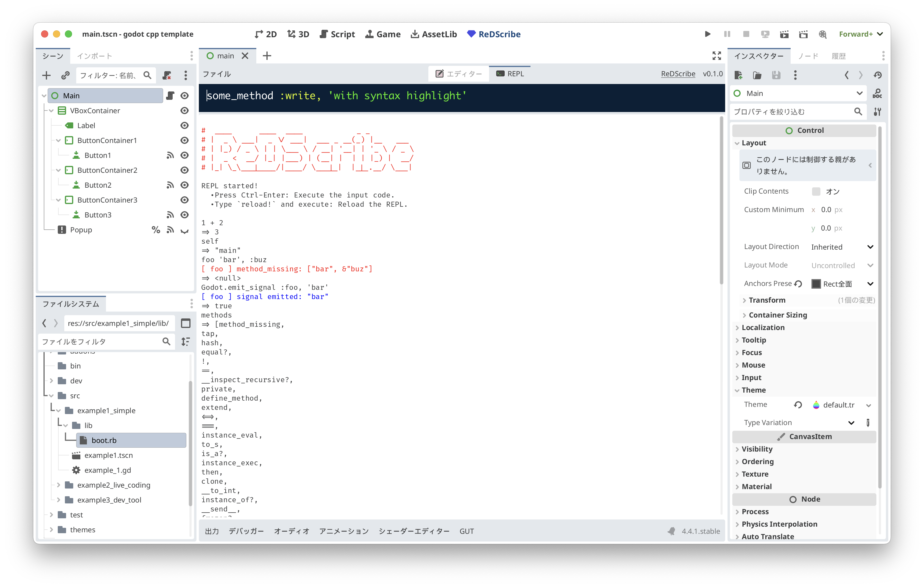Open the ReDScribe main screen
The image size is (924, 588).
click(x=494, y=34)
